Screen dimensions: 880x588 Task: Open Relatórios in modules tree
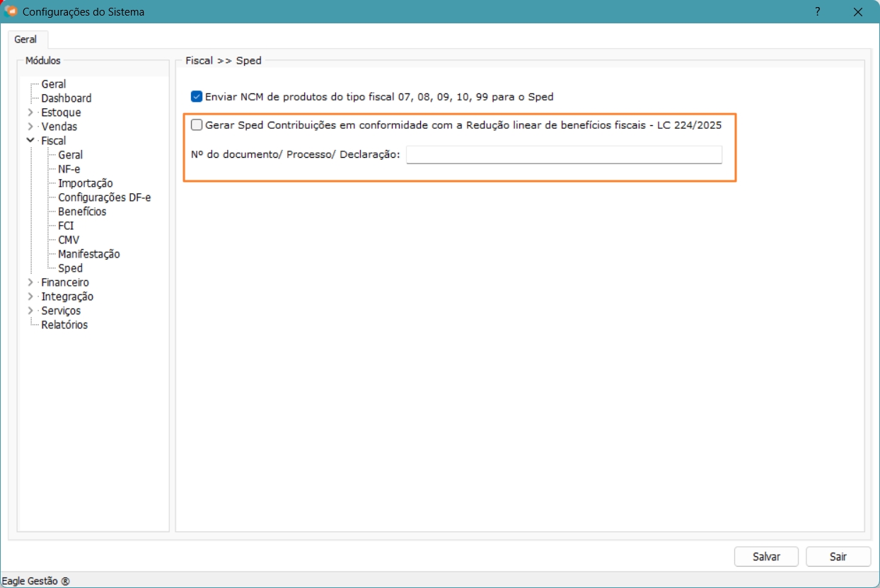tap(64, 325)
